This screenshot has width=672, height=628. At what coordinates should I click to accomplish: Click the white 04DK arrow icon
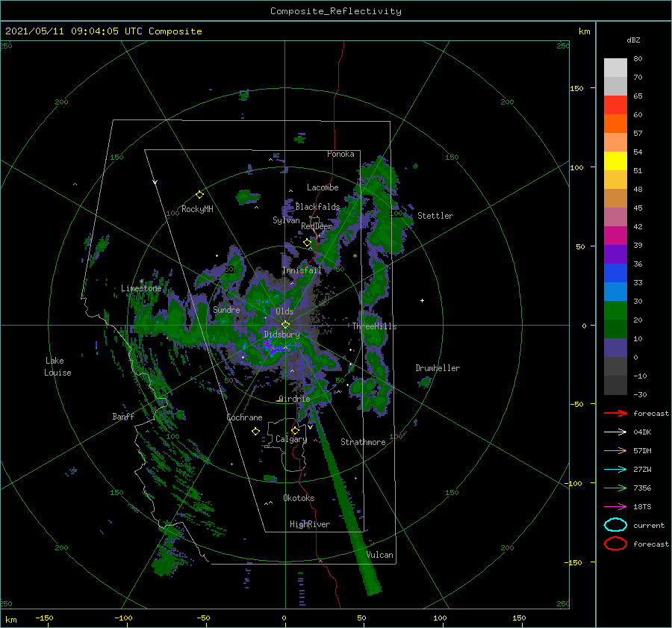coord(615,432)
